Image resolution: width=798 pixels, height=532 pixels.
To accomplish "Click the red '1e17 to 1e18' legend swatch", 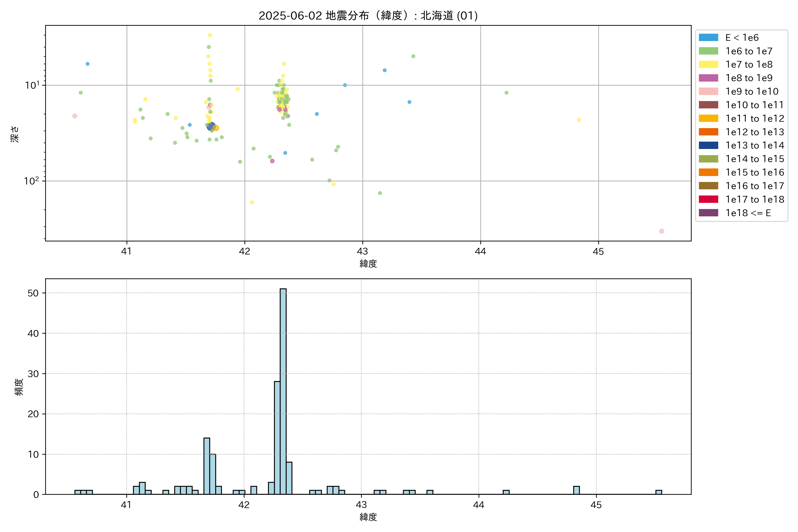I will coord(708,199).
